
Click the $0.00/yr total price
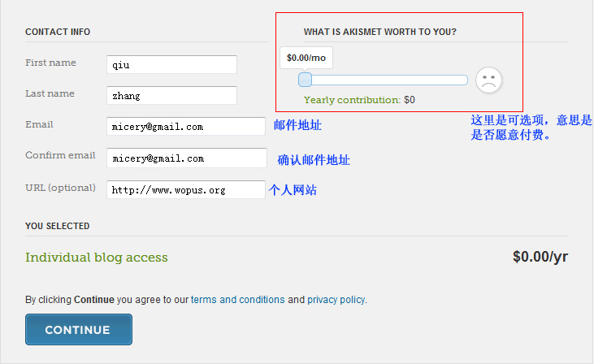[540, 257]
